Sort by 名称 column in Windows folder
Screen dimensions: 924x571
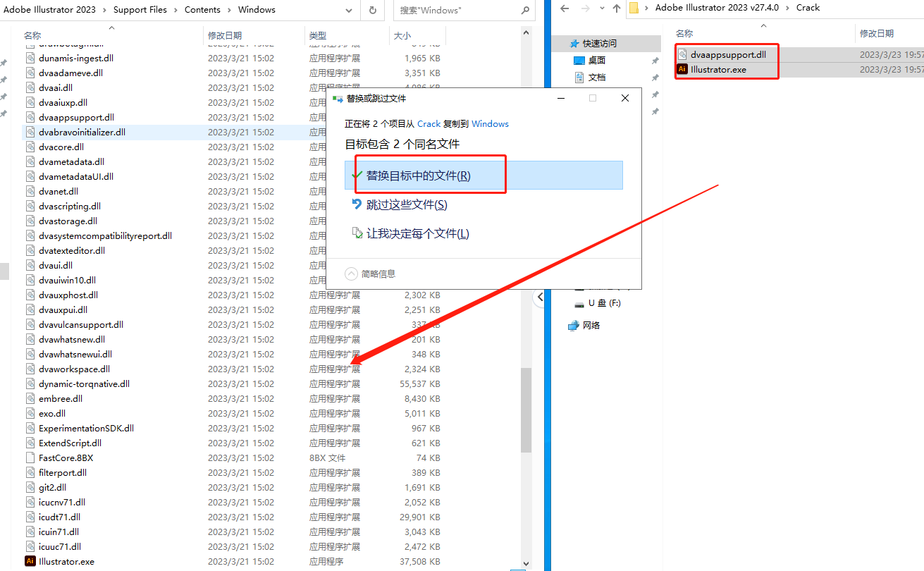32,35
